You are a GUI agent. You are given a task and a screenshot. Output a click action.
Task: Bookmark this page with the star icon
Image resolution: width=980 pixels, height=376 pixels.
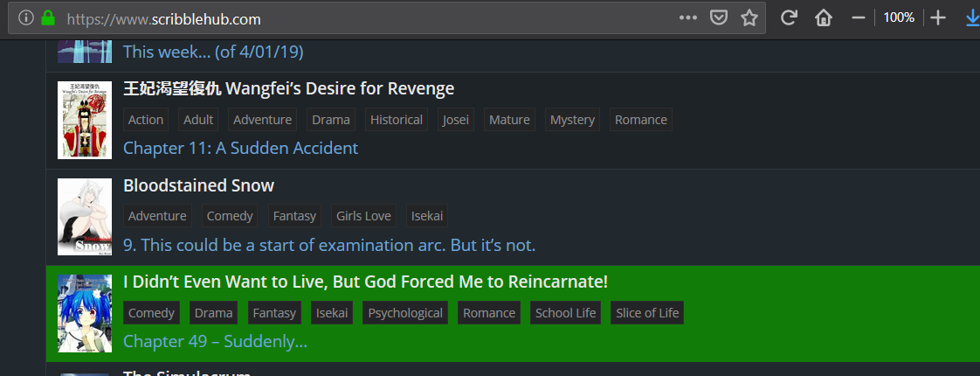749,18
